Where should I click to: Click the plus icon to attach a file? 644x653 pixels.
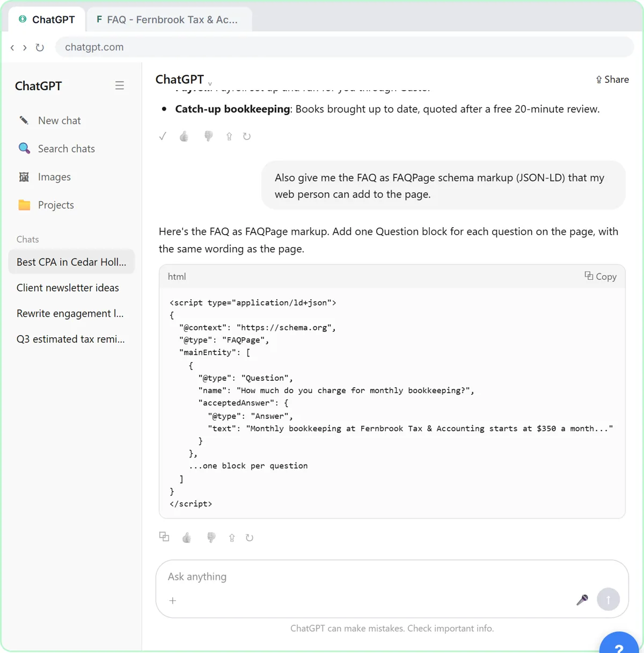pos(173,600)
